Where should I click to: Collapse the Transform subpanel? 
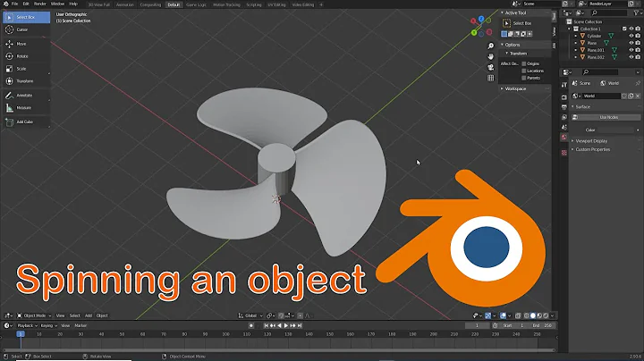coord(507,54)
